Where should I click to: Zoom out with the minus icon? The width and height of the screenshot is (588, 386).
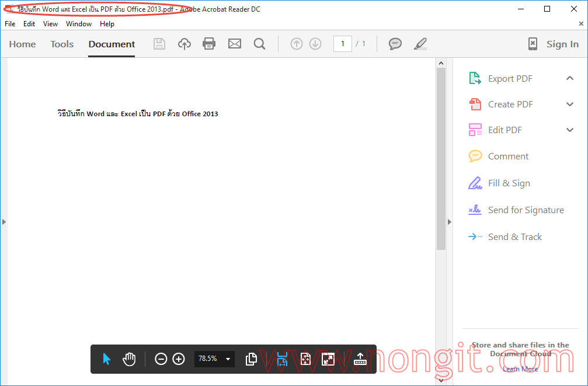click(161, 359)
